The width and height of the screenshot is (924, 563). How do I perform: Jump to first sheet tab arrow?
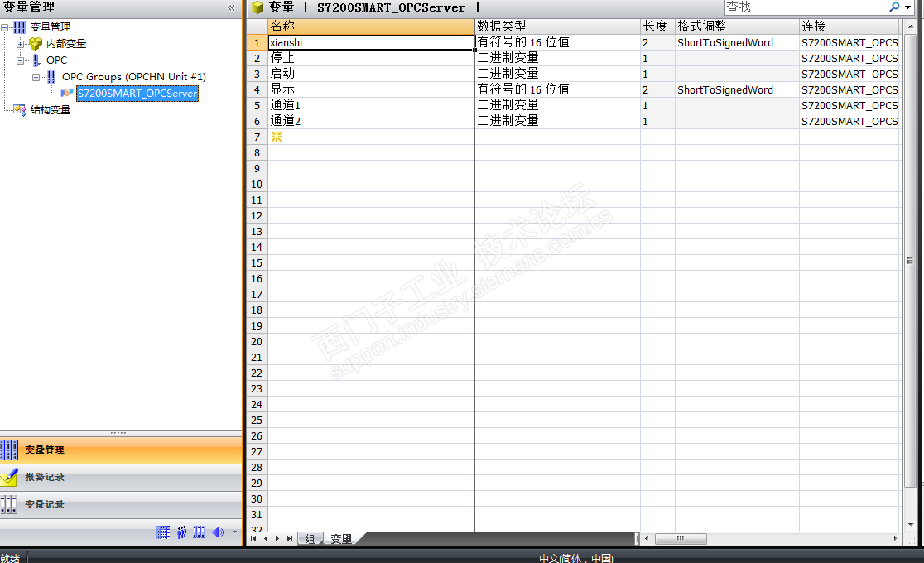coord(253,538)
